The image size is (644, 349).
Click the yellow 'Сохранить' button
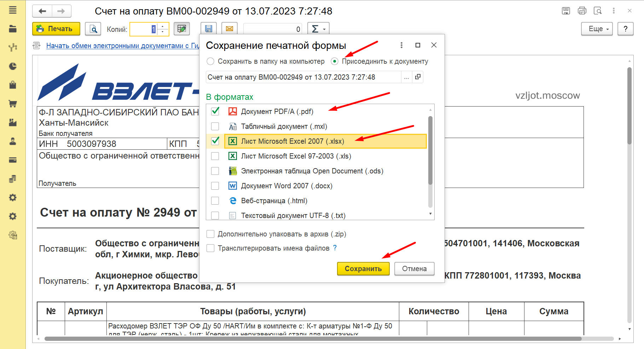(363, 269)
